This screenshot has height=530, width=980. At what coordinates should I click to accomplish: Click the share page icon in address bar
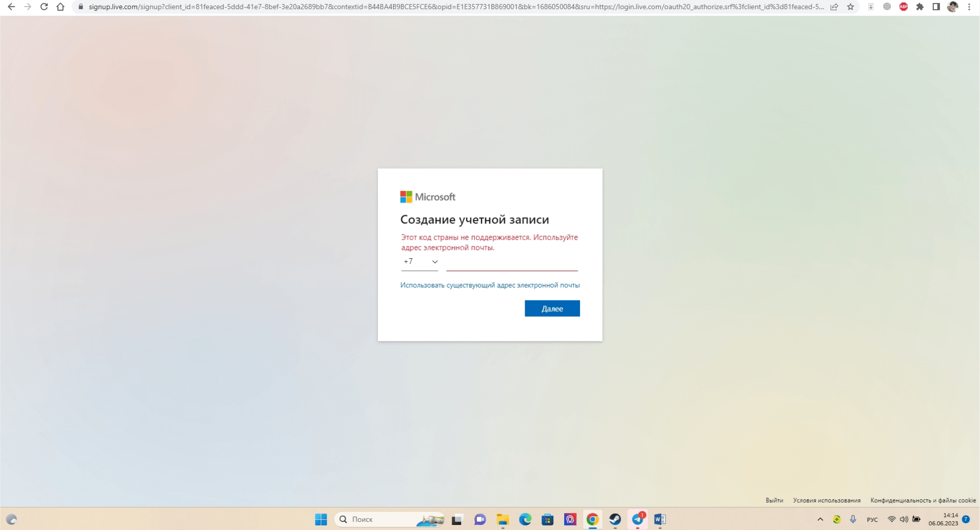click(x=834, y=7)
